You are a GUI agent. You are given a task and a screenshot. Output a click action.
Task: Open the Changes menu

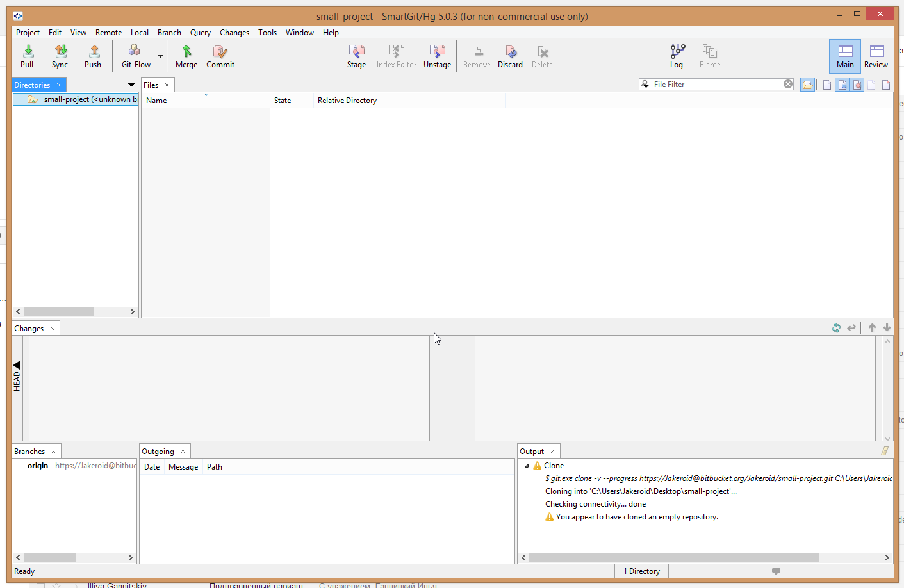click(x=234, y=33)
